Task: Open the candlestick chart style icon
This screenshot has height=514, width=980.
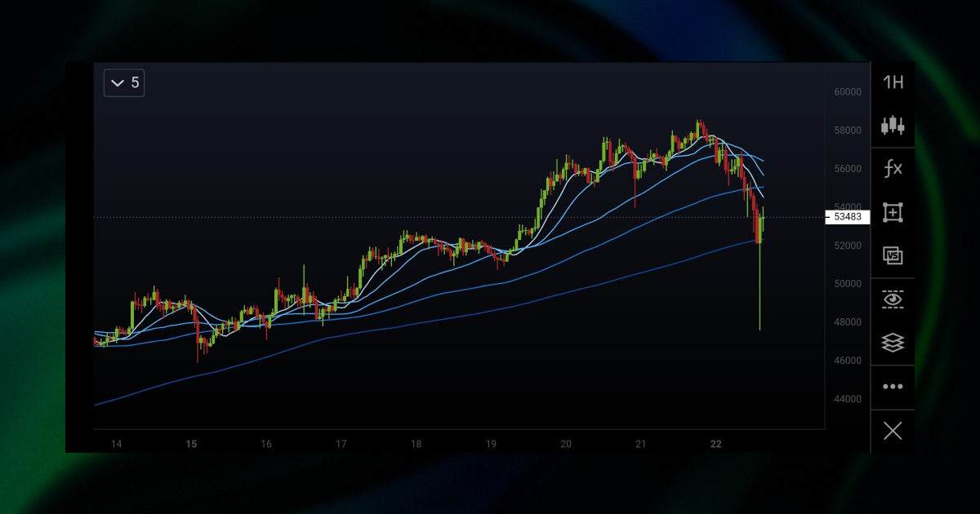Action: pyautogui.click(x=893, y=124)
